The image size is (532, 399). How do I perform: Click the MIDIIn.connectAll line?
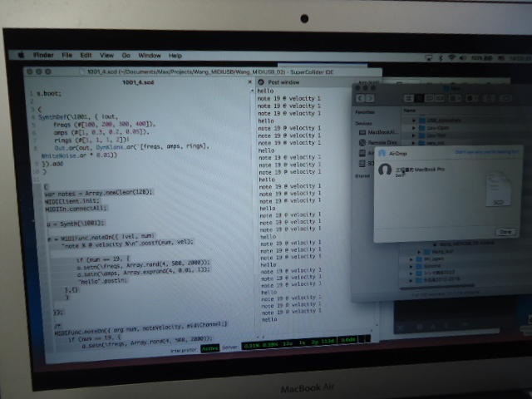coord(76,209)
